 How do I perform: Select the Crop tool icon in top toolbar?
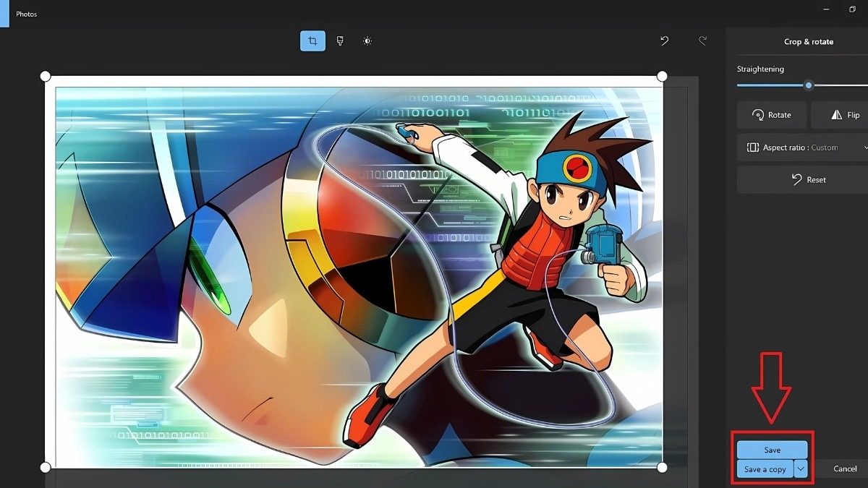pos(312,41)
